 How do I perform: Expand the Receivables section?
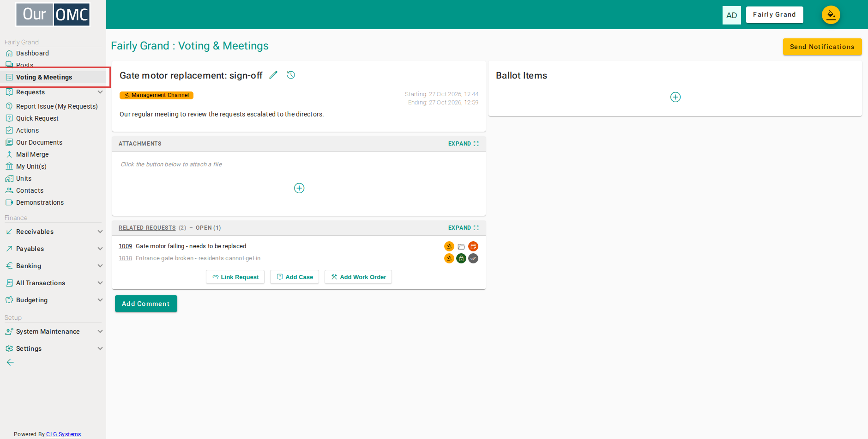100,232
